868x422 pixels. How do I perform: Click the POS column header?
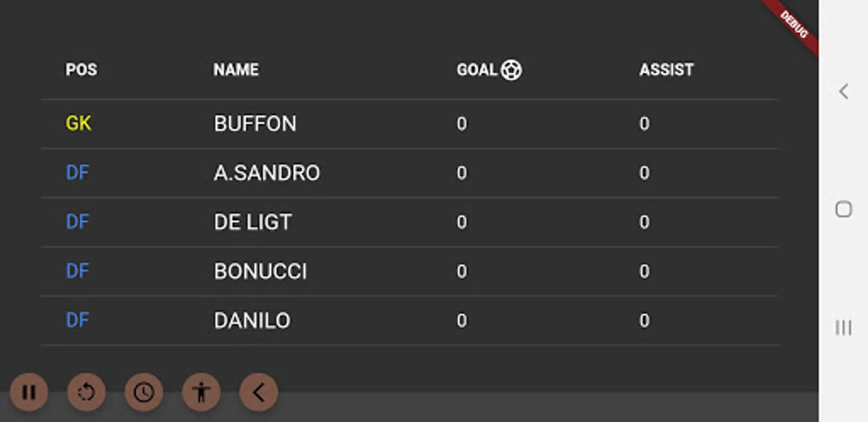point(81,70)
